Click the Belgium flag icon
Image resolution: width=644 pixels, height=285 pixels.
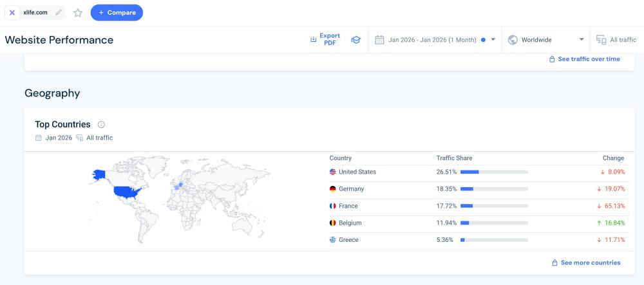333,223
